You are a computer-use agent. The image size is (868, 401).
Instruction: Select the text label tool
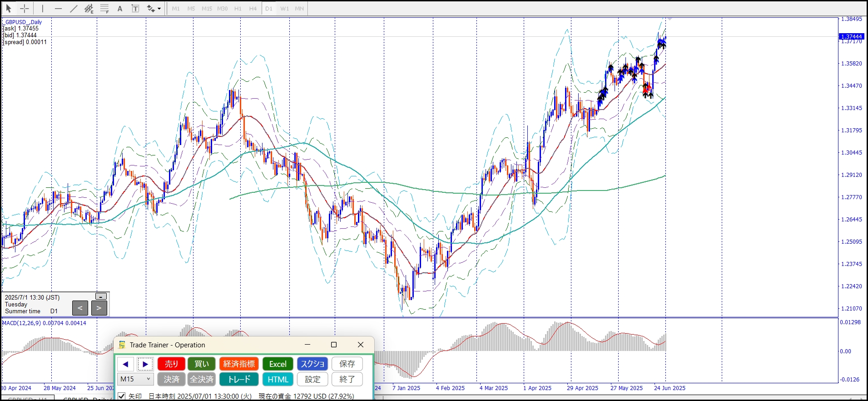pyautogui.click(x=135, y=9)
